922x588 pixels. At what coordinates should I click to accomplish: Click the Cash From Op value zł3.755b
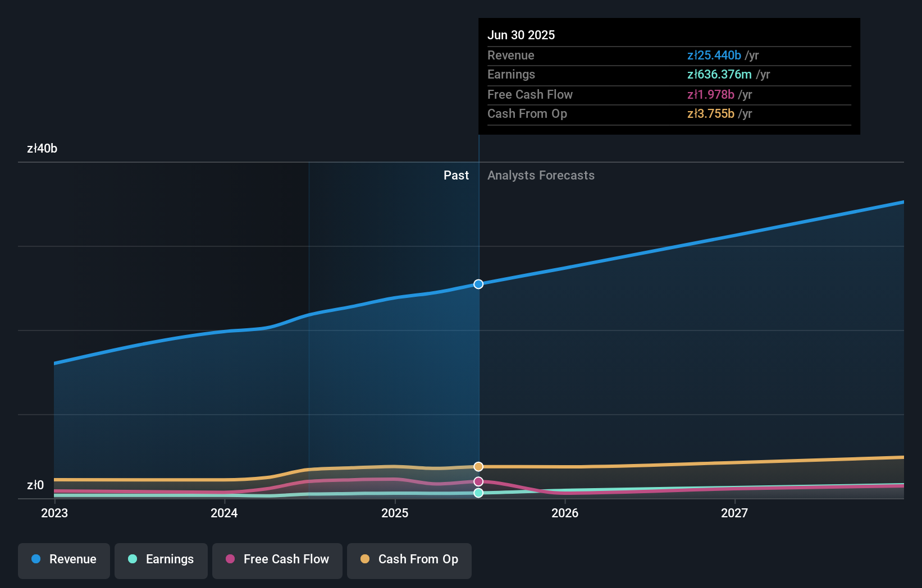(x=711, y=113)
